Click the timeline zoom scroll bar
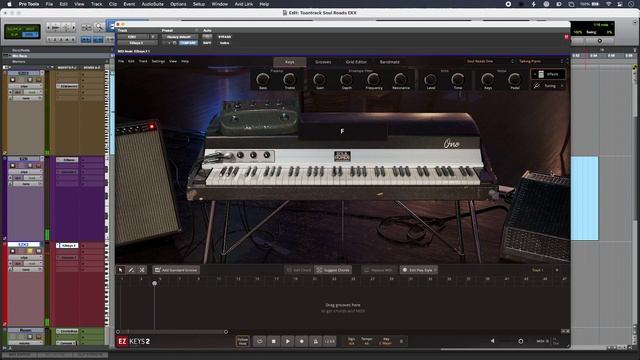The image size is (640, 360). pos(171,332)
